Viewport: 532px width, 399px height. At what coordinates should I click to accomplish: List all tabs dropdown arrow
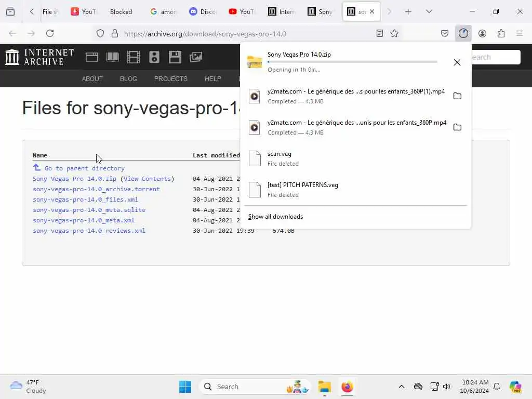429,11
